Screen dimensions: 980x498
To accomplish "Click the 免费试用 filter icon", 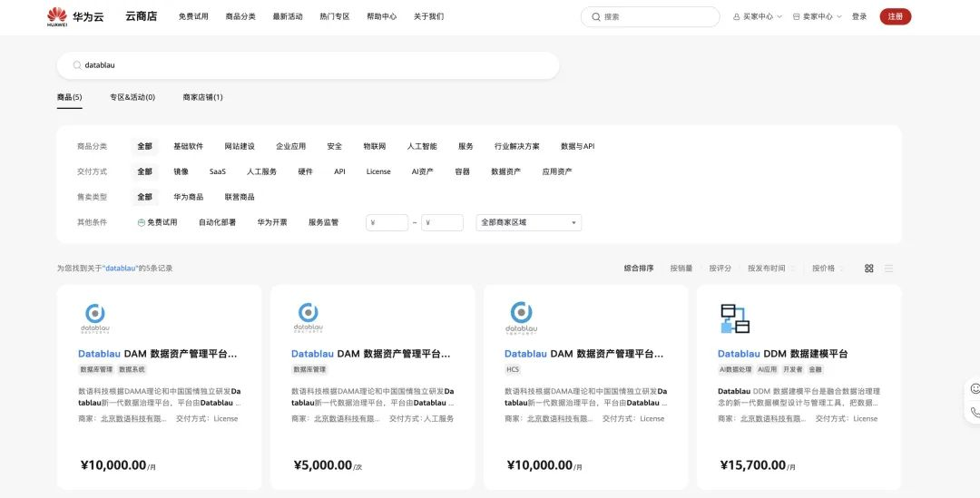I will click(x=142, y=222).
